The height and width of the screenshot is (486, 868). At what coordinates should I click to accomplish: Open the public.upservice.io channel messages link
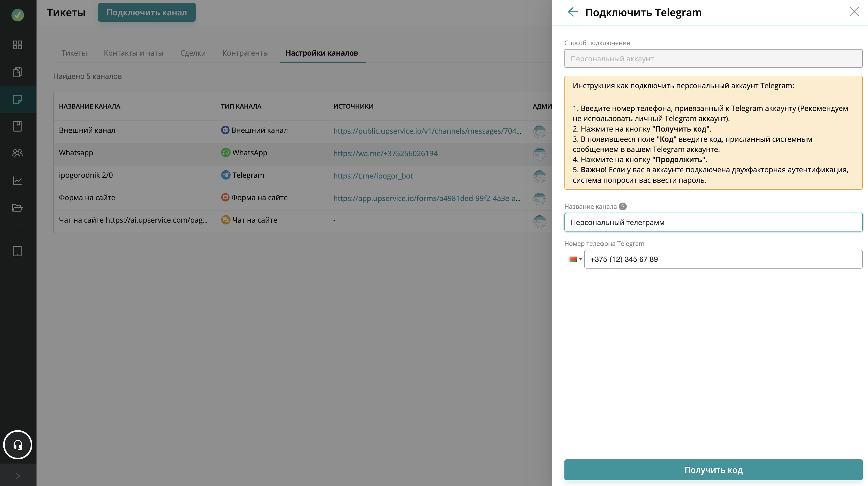coord(427,131)
